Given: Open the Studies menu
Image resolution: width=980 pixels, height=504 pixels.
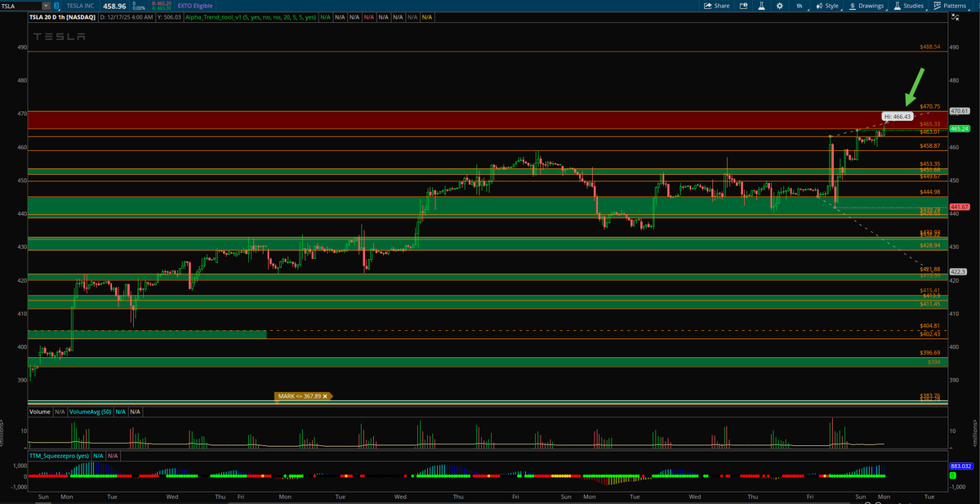Looking at the screenshot, I should (x=908, y=6).
